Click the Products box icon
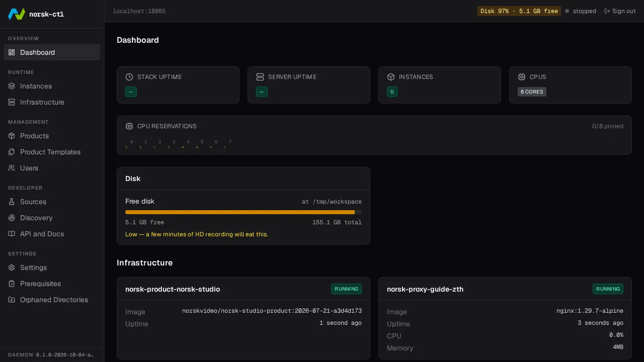The image size is (644, 362). [x=12, y=136]
